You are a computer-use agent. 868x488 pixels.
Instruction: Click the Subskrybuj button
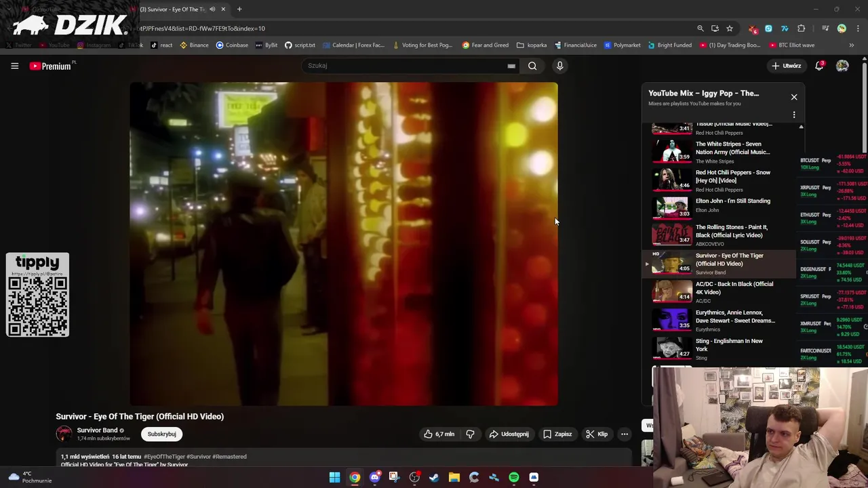coord(161,434)
